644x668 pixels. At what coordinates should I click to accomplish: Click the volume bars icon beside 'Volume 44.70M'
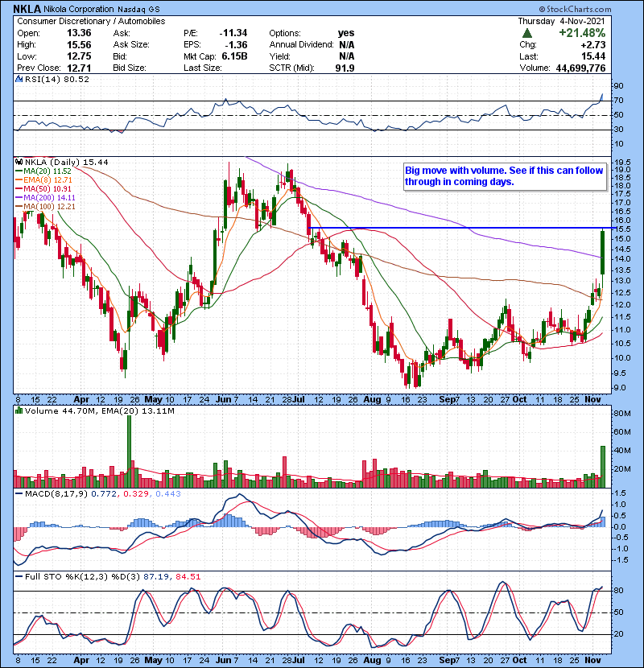tap(19, 410)
